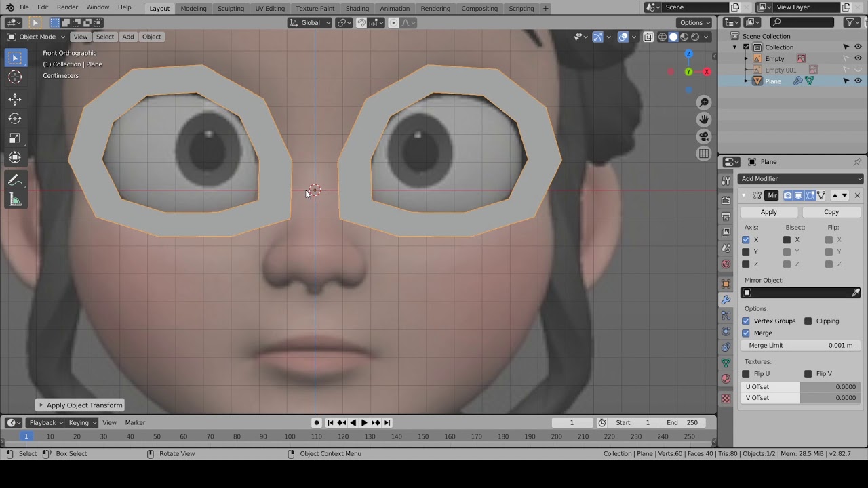Collapse the Collection tree in outliner
This screenshot has width=868, height=488.
[x=734, y=47]
